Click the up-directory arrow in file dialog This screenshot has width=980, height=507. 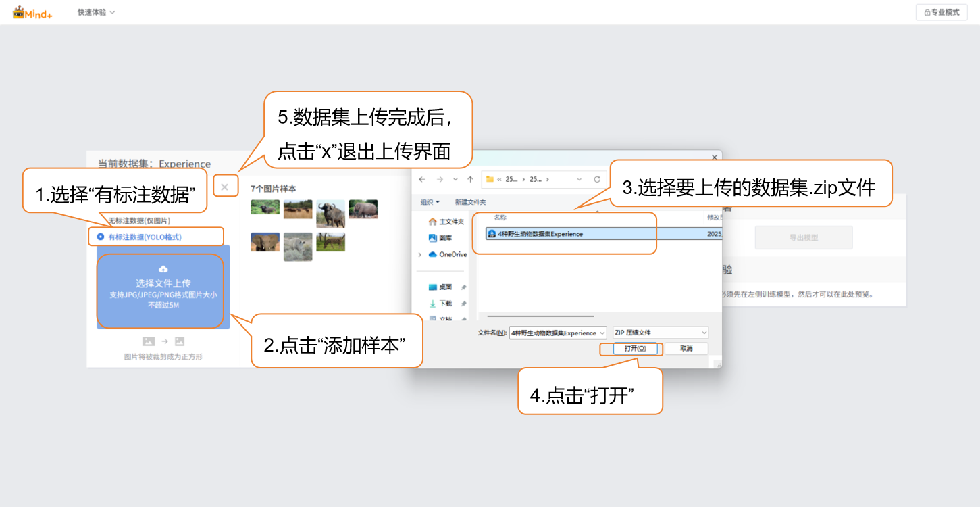tap(470, 179)
